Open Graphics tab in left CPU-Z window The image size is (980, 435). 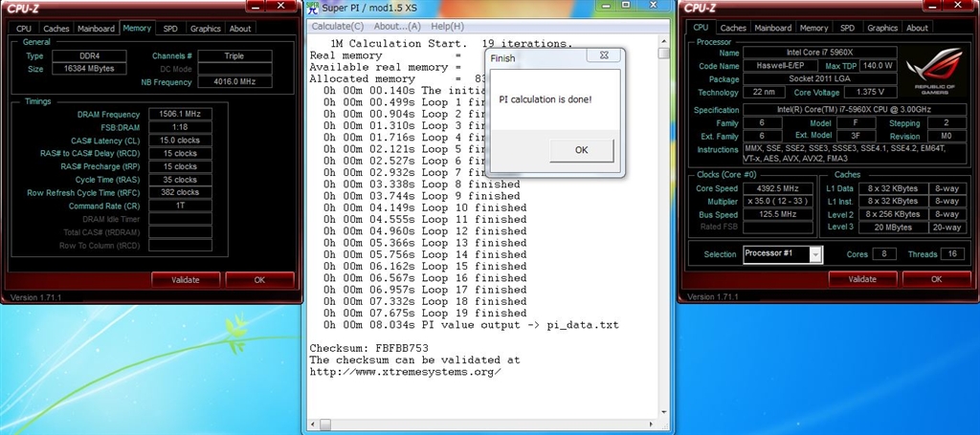(205, 29)
